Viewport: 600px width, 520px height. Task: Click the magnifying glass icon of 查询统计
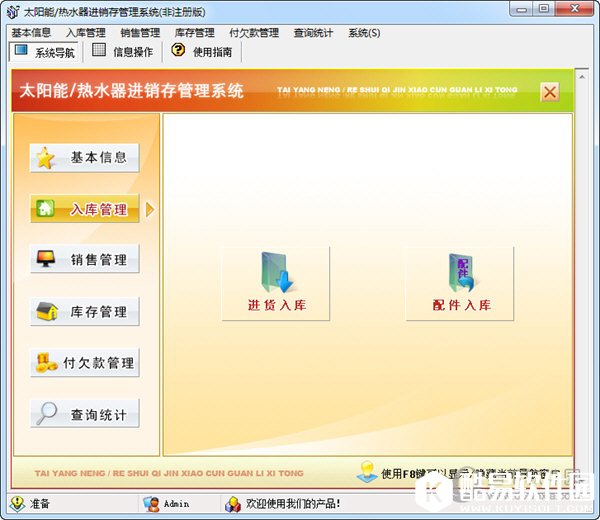(x=47, y=414)
